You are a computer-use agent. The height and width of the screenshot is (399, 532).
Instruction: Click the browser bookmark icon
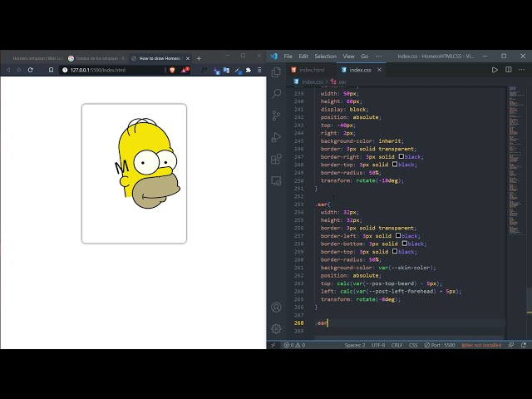51,70
